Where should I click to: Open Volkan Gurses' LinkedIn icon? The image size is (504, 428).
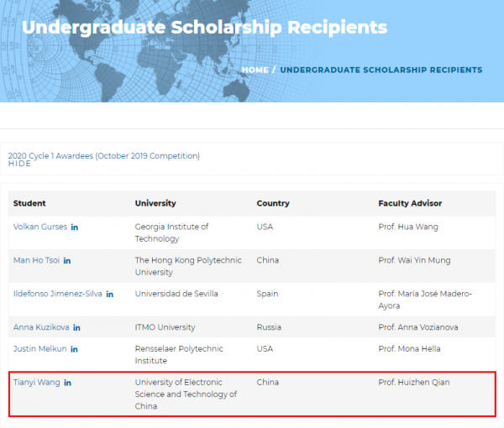click(75, 227)
